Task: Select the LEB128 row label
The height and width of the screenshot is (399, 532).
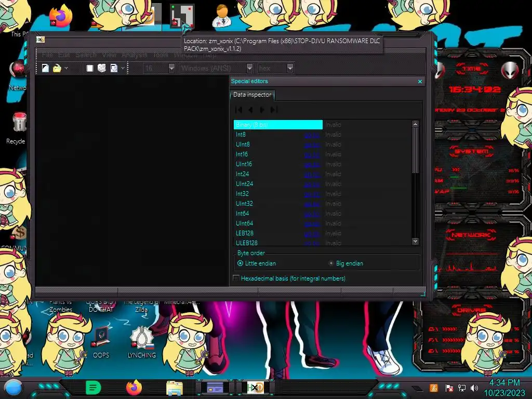Action: (245, 233)
